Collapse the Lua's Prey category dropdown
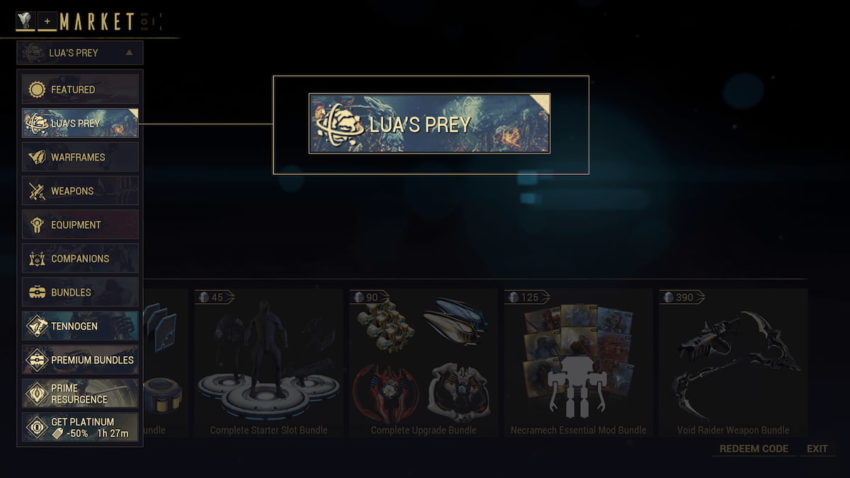This screenshot has width=850, height=478. click(80, 53)
